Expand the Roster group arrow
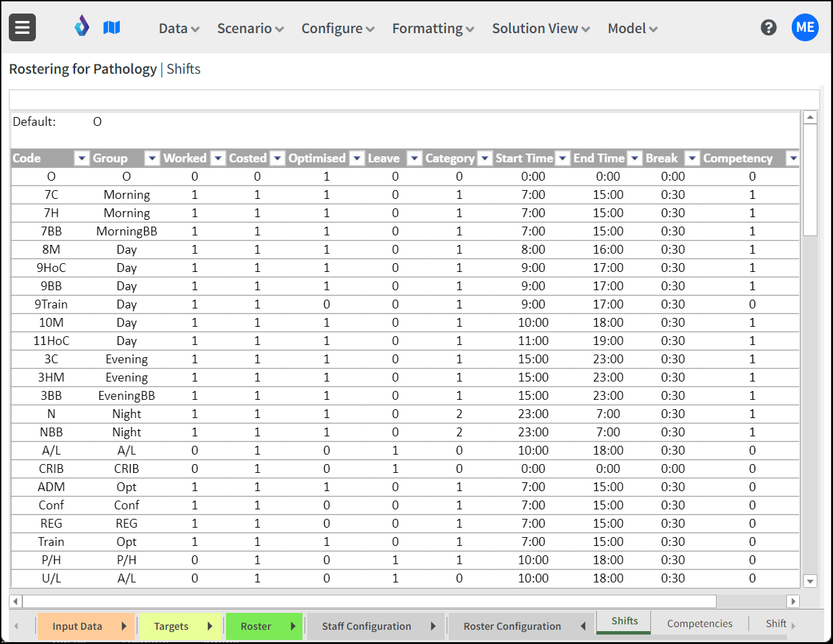The image size is (833, 644). coord(293,626)
